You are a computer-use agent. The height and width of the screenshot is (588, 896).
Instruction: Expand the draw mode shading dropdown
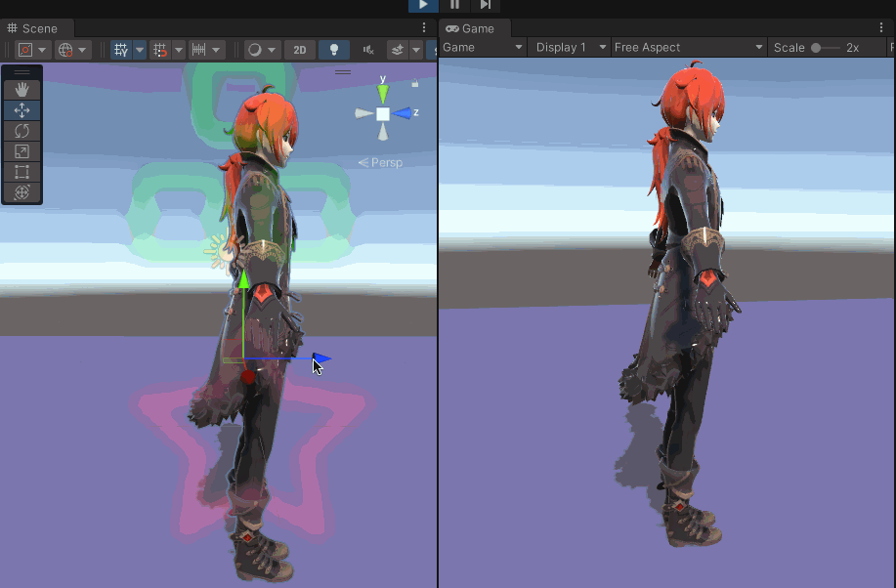(262, 50)
